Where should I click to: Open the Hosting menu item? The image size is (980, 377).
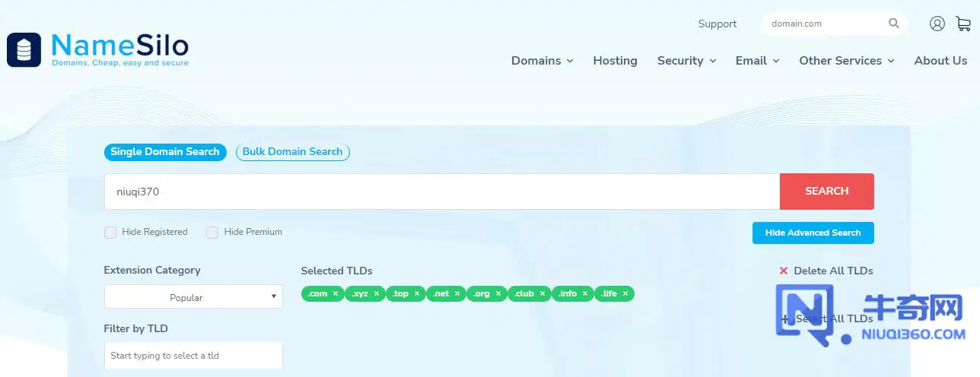click(615, 61)
